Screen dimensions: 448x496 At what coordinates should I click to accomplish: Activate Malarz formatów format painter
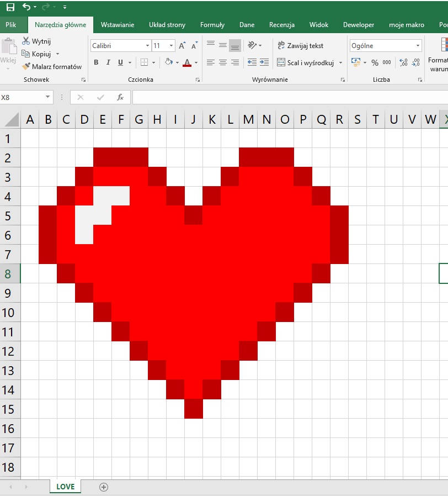(52, 67)
